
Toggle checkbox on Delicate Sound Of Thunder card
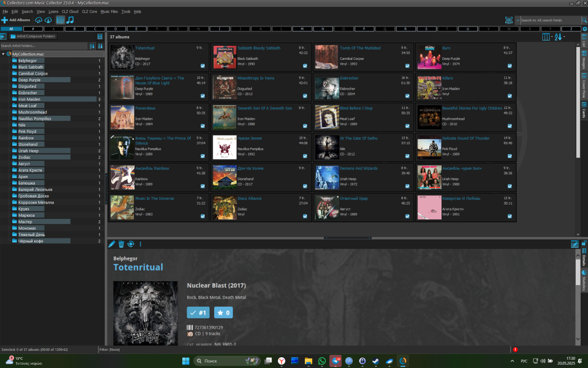click(x=510, y=156)
